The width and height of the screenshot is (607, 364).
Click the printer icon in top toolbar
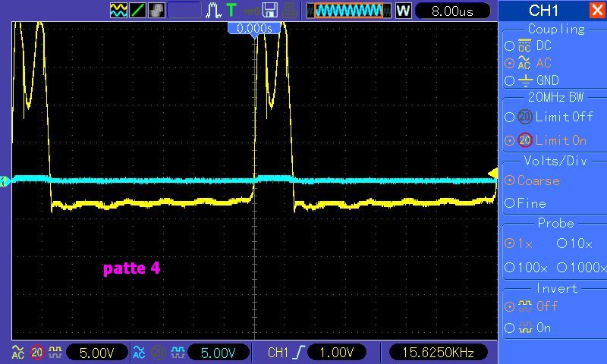[288, 11]
